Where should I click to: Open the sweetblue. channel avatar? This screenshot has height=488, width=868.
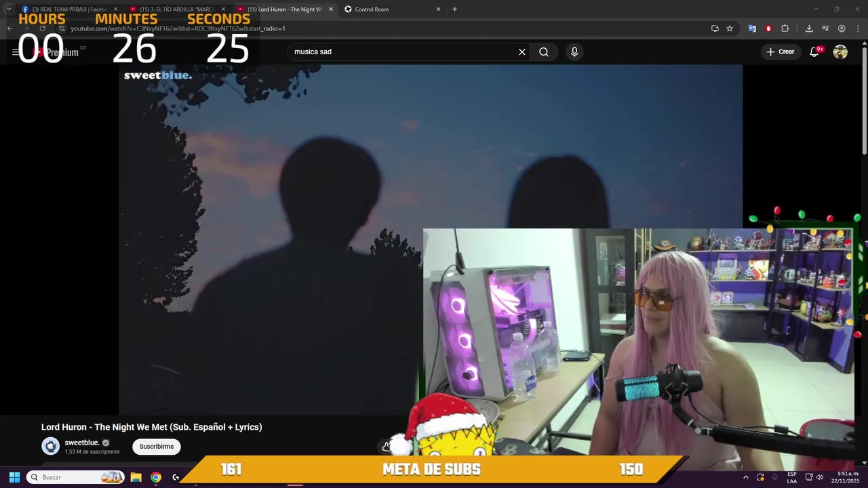(51, 446)
